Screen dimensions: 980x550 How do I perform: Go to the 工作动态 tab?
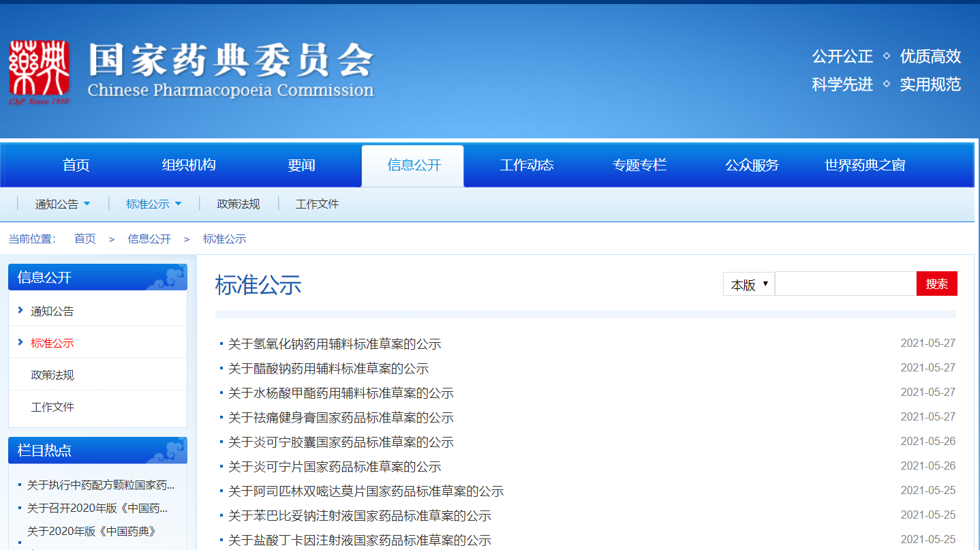(527, 166)
